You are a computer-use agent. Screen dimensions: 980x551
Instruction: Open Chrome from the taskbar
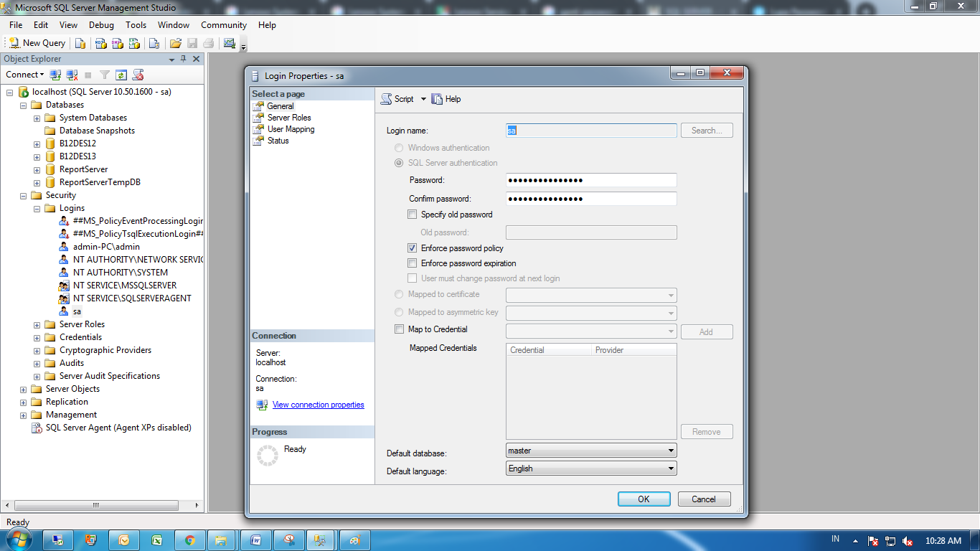click(x=189, y=540)
